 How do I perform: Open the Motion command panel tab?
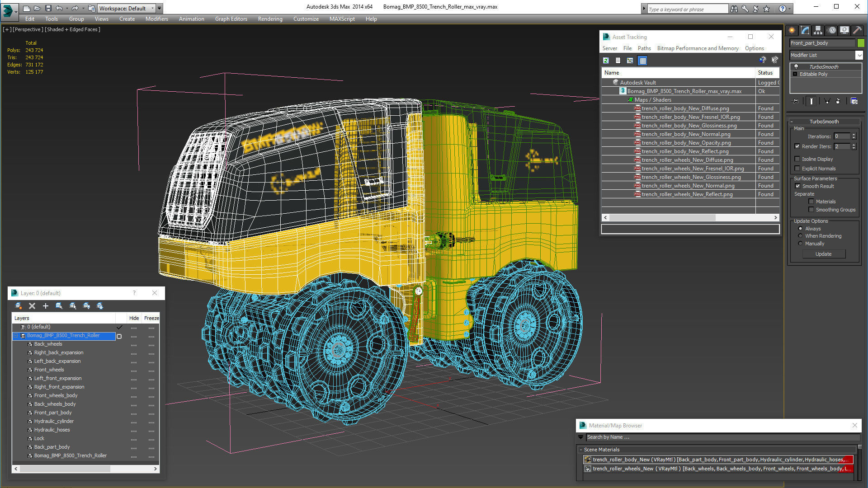pos(832,30)
